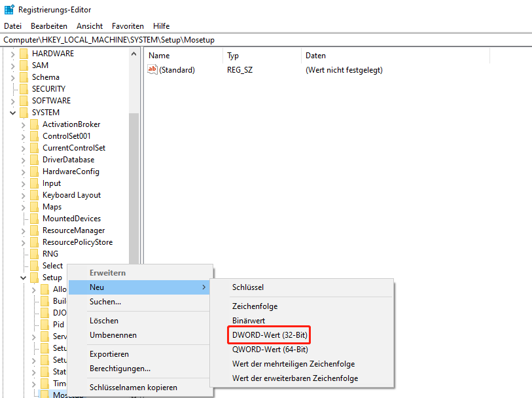Click the Daten column header
The image size is (532, 398).
click(x=396, y=56)
